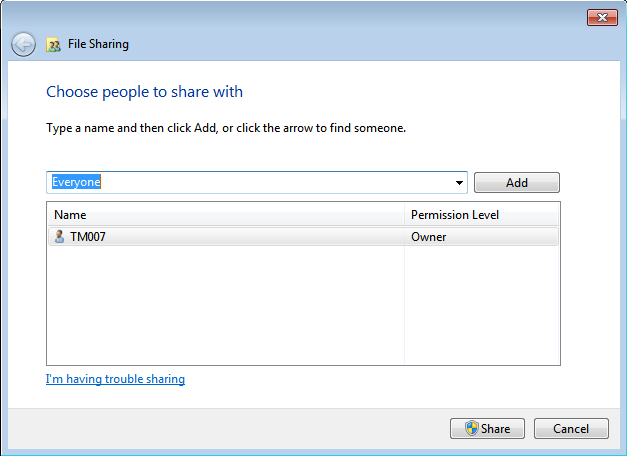
Task: Click the Choose people to share with heading
Action: 144,92
